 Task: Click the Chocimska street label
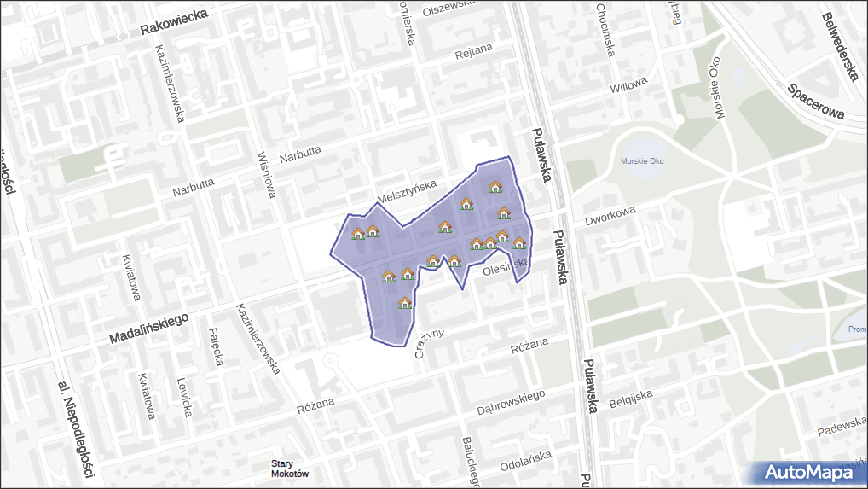(606, 30)
